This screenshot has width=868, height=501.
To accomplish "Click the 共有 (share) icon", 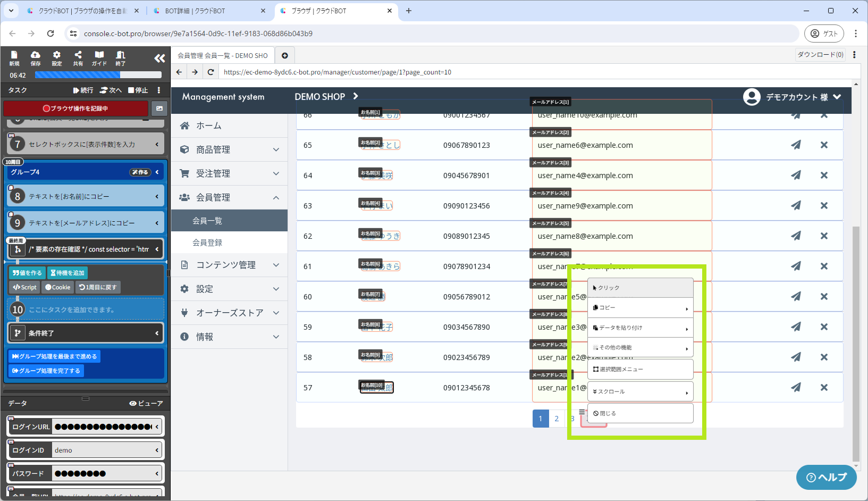I will (78, 58).
